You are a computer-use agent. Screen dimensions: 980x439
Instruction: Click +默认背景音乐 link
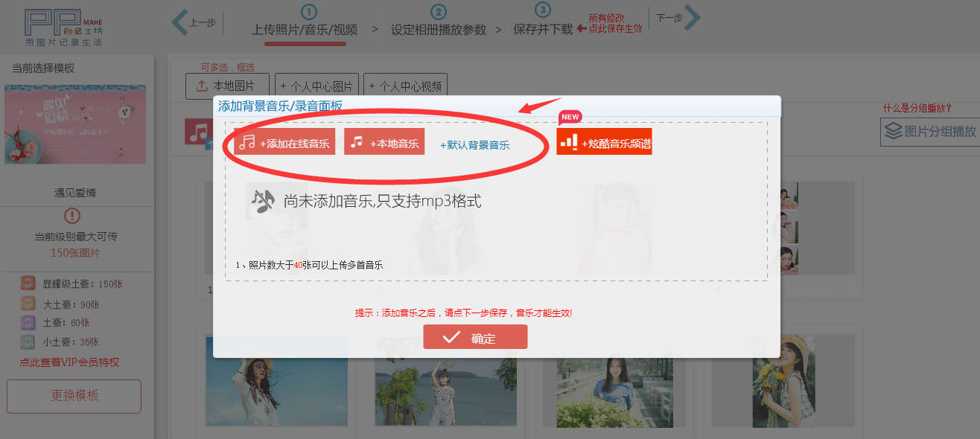click(x=475, y=145)
